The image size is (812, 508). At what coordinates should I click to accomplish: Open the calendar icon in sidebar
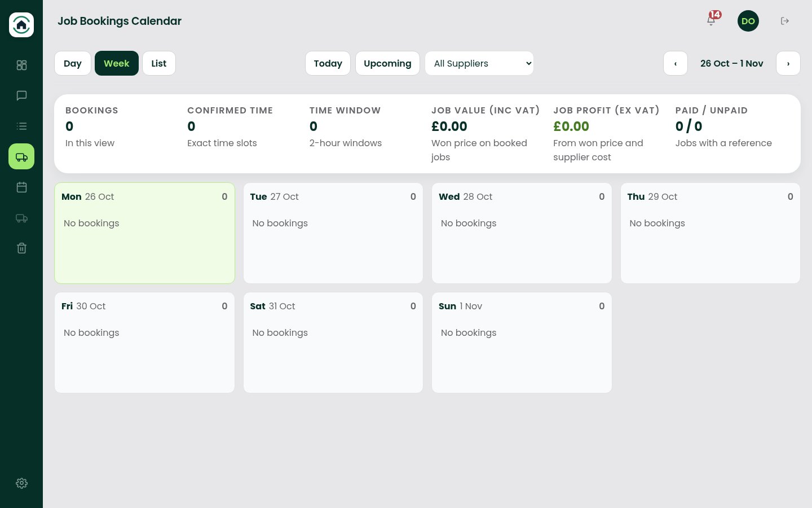coord(21,187)
